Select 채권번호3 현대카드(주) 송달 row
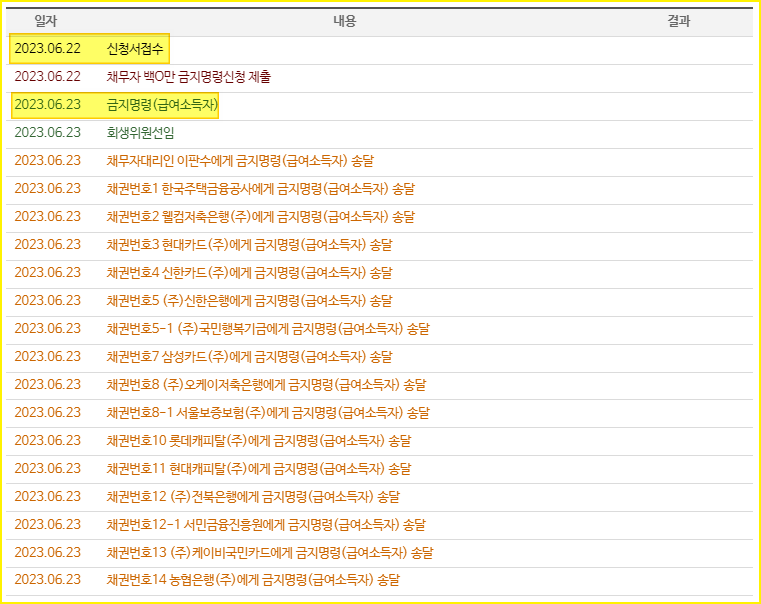The image size is (761, 604). tap(380, 245)
